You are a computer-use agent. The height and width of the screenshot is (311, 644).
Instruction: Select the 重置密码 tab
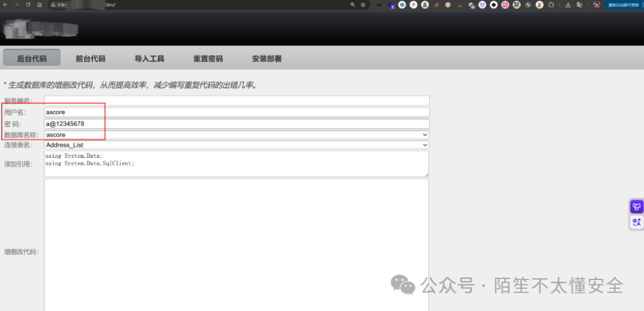tap(208, 58)
